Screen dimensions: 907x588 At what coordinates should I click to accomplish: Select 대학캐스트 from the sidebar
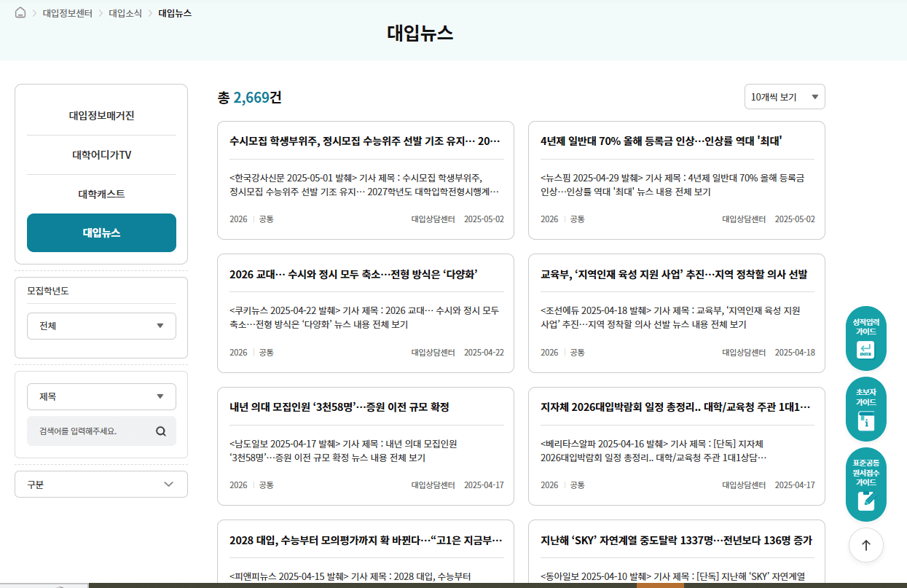101,193
